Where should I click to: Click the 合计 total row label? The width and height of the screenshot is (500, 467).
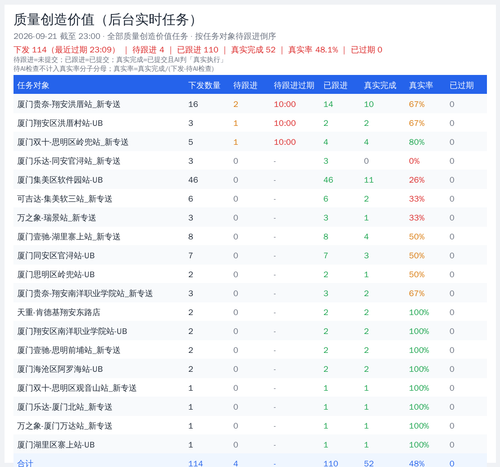point(25,463)
